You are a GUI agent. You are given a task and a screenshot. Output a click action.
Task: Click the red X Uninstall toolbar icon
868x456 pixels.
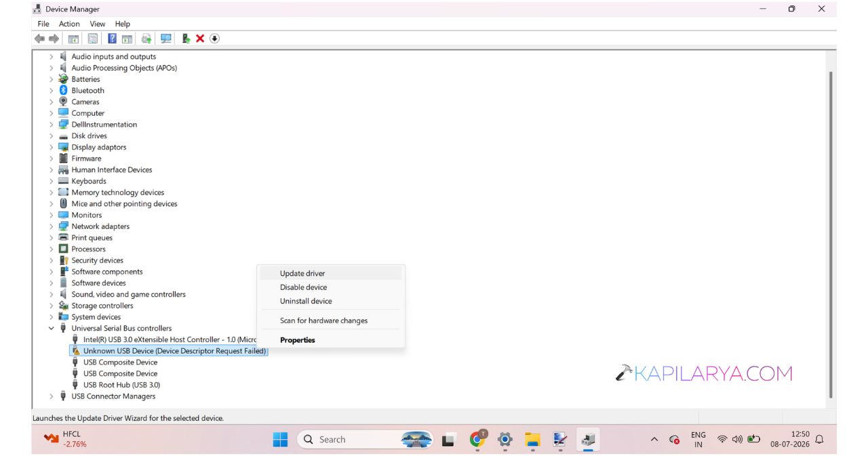point(200,39)
